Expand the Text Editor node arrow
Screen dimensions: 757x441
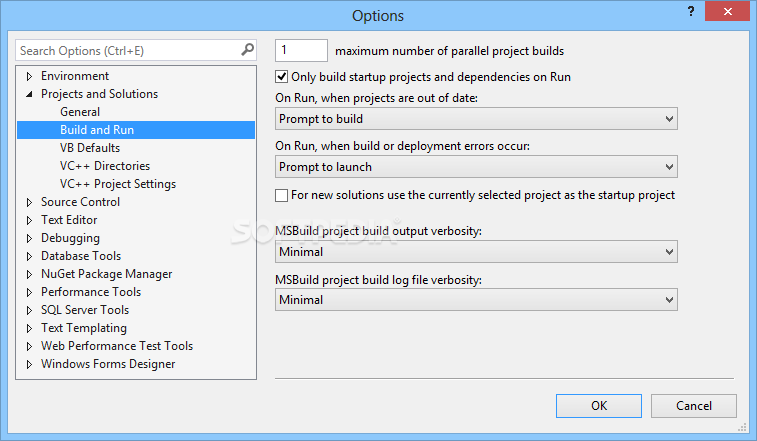pyautogui.click(x=29, y=220)
